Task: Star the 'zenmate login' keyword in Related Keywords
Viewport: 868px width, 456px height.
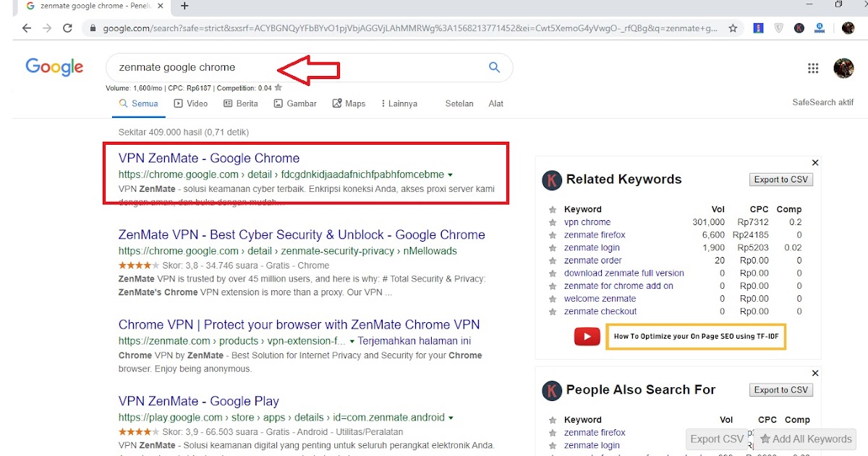Action: pos(553,248)
